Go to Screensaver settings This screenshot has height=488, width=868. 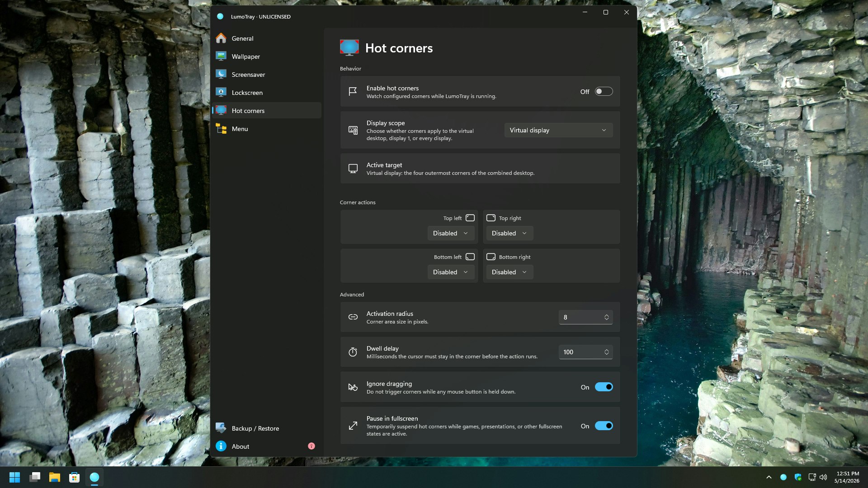click(267, 75)
